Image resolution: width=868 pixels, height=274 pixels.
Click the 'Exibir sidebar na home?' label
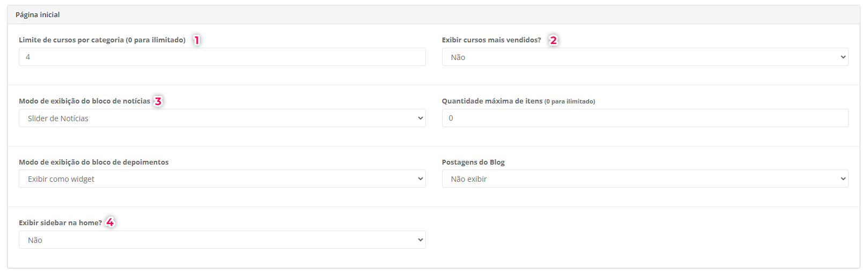pyautogui.click(x=60, y=223)
